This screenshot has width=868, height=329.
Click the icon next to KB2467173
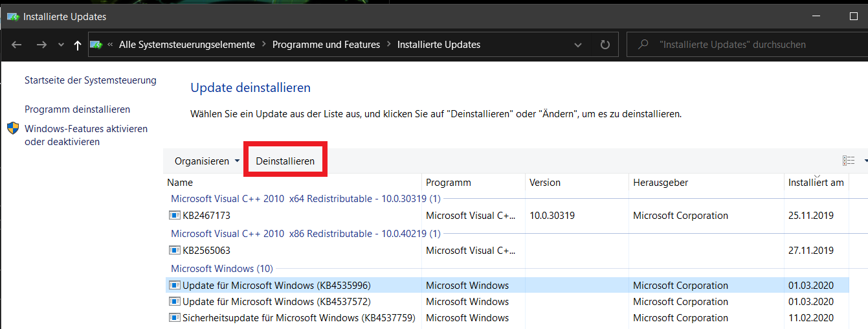pyautogui.click(x=175, y=216)
